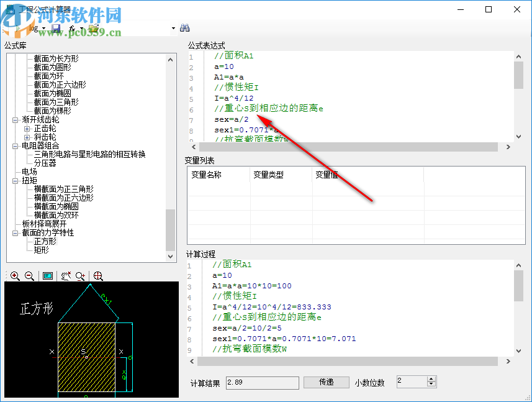This screenshot has height=402, width=532.
Task: Select 三角形电路与星形电路的相互转换 item
Action: pos(89,155)
